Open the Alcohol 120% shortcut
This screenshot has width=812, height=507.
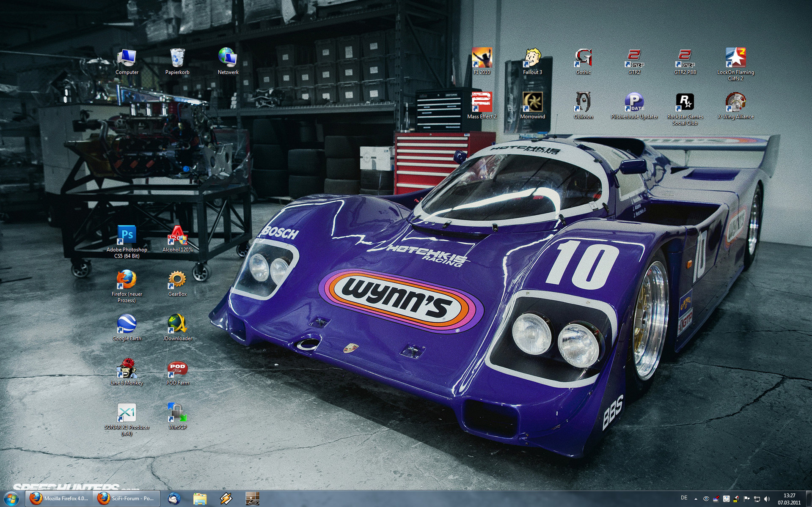[177, 235]
